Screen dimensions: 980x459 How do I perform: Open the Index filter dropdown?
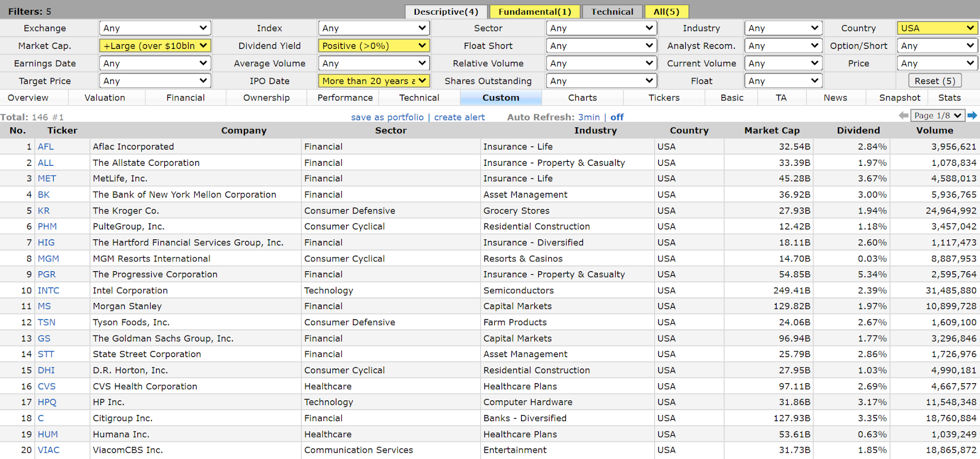tap(374, 28)
